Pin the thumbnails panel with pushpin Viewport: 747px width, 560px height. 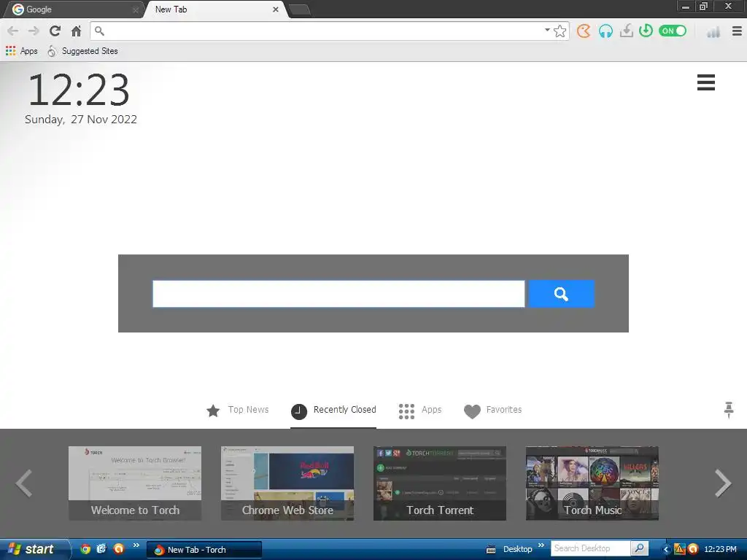[x=729, y=410]
